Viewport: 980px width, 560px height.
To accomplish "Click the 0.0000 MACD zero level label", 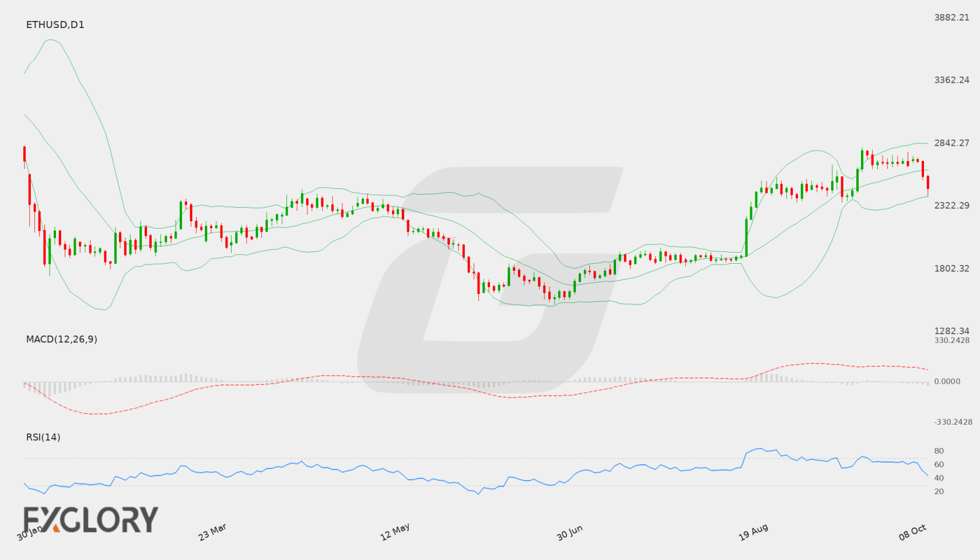I will tap(947, 381).
